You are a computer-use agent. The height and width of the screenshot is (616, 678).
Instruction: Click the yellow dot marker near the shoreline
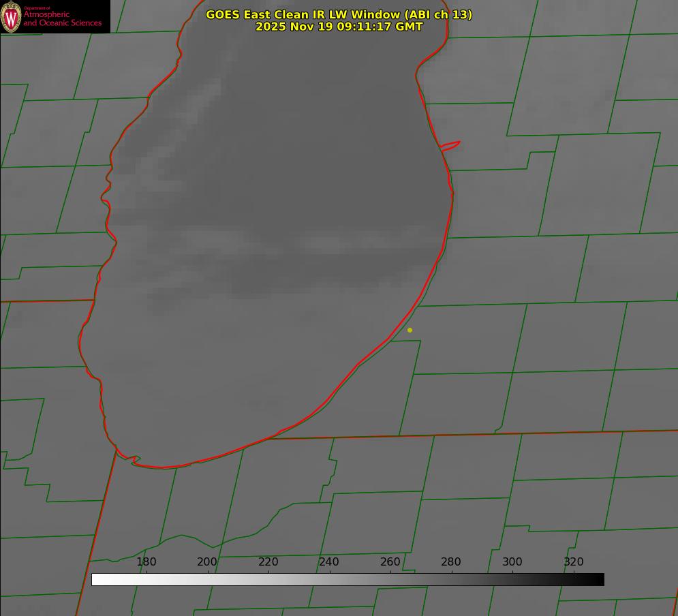[x=410, y=330]
